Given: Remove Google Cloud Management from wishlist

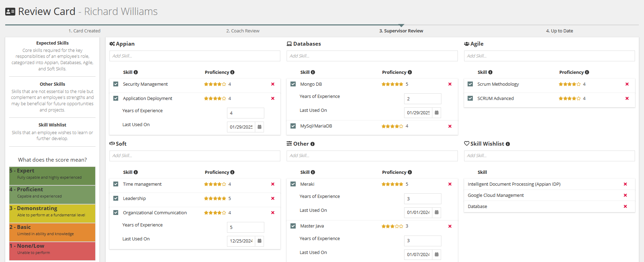Looking at the screenshot, I should tap(625, 195).
